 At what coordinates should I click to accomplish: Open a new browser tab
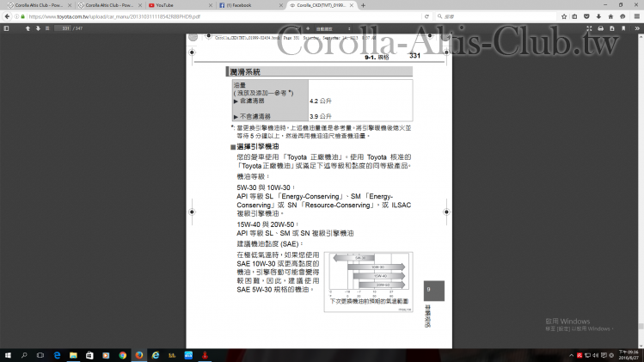click(363, 5)
